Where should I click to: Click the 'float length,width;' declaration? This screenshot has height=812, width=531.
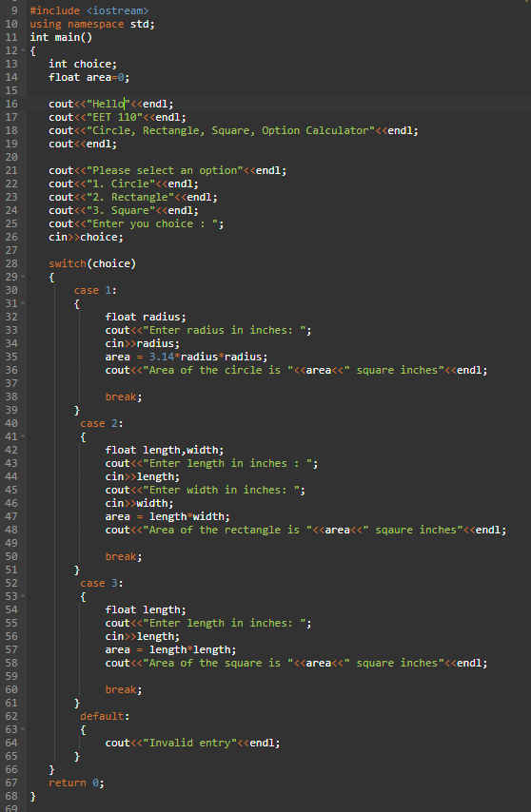[165, 450]
